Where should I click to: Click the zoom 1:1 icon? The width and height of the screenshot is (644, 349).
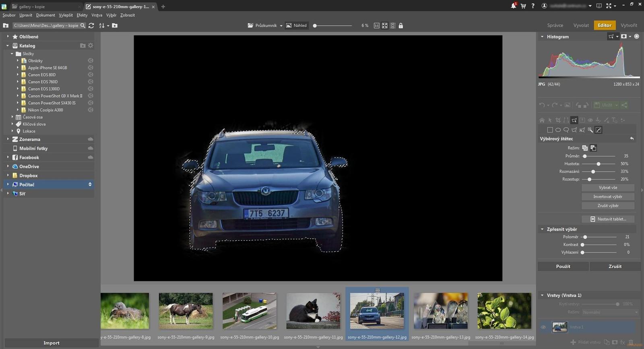(x=376, y=25)
